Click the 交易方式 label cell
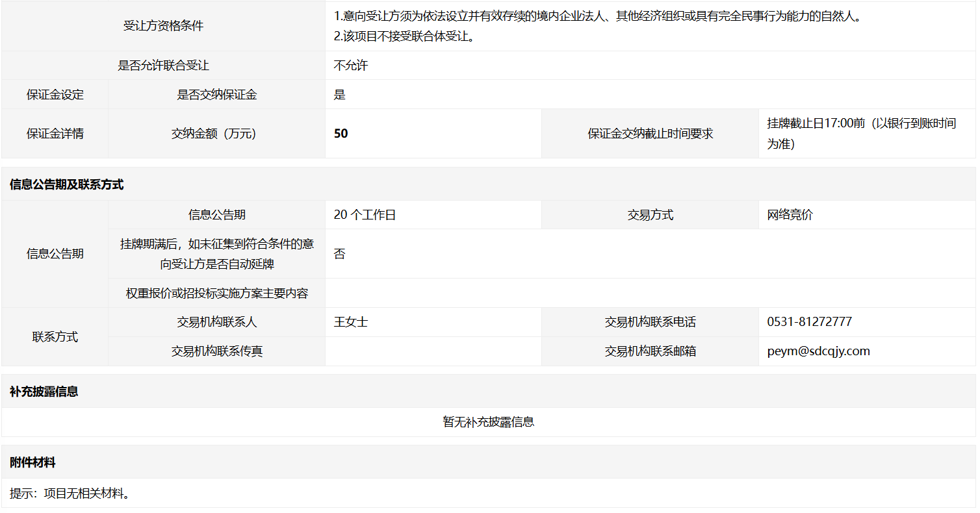980x513 pixels. pos(650,215)
